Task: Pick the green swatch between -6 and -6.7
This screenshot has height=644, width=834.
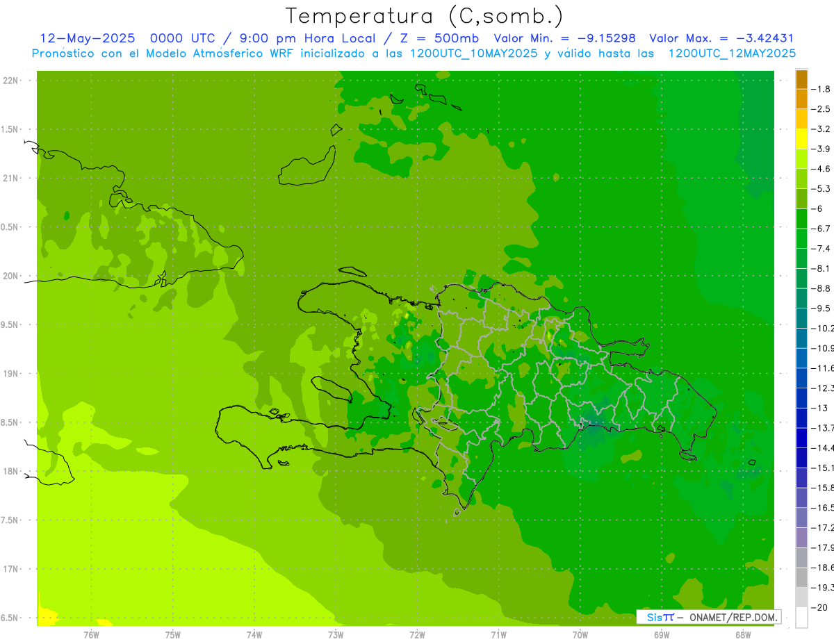Action: [x=801, y=219]
